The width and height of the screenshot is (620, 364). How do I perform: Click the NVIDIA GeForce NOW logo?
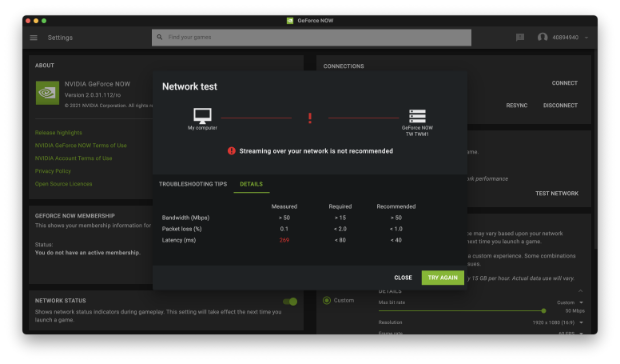point(47,93)
